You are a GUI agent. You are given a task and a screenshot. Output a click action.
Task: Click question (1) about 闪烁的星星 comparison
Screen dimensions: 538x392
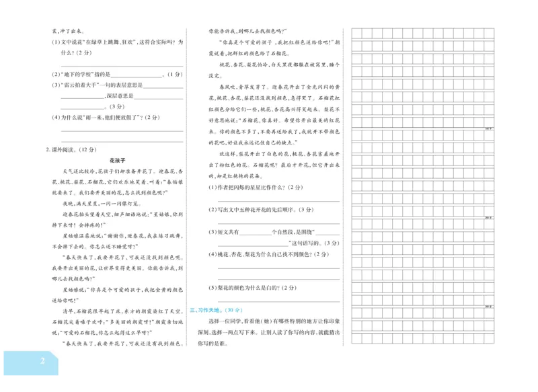point(256,187)
